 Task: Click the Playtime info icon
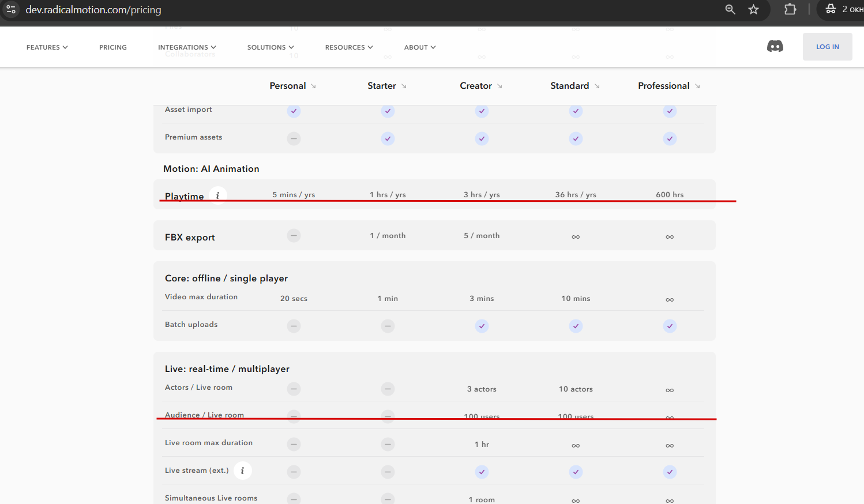[x=217, y=195]
